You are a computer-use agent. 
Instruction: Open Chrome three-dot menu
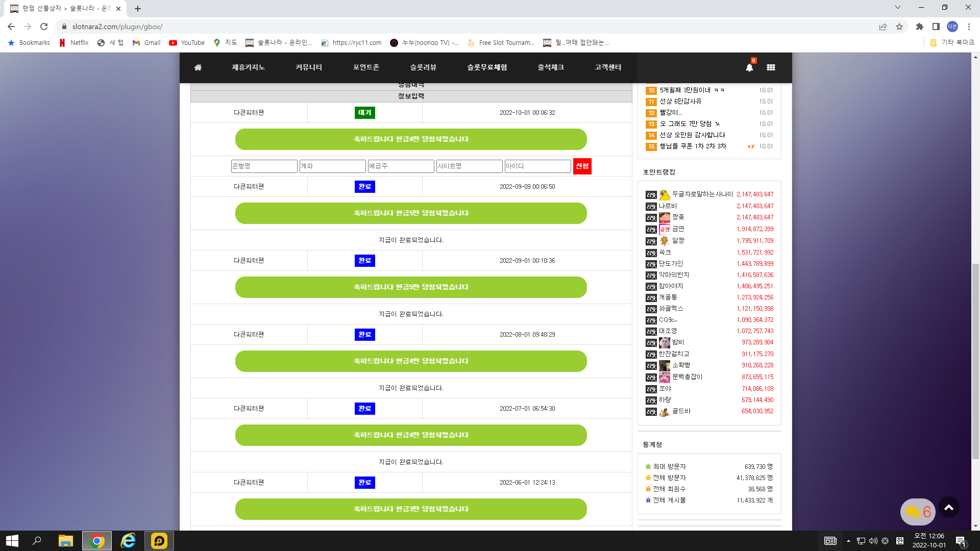[969, 27]
